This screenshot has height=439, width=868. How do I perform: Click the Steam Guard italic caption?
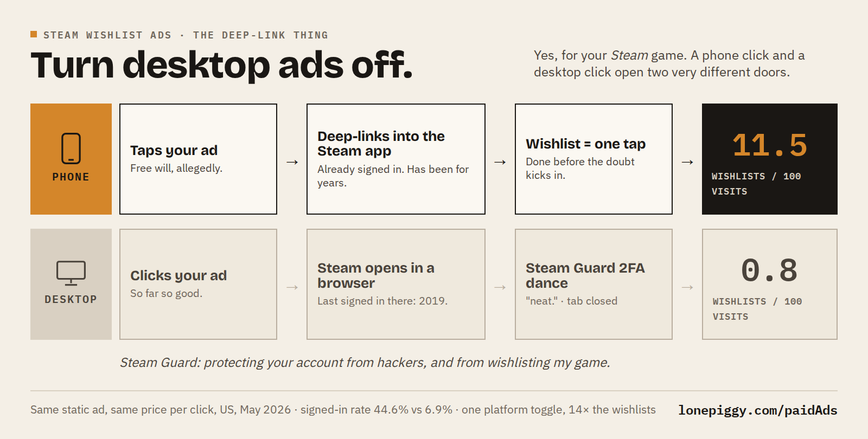coord(365,363)
